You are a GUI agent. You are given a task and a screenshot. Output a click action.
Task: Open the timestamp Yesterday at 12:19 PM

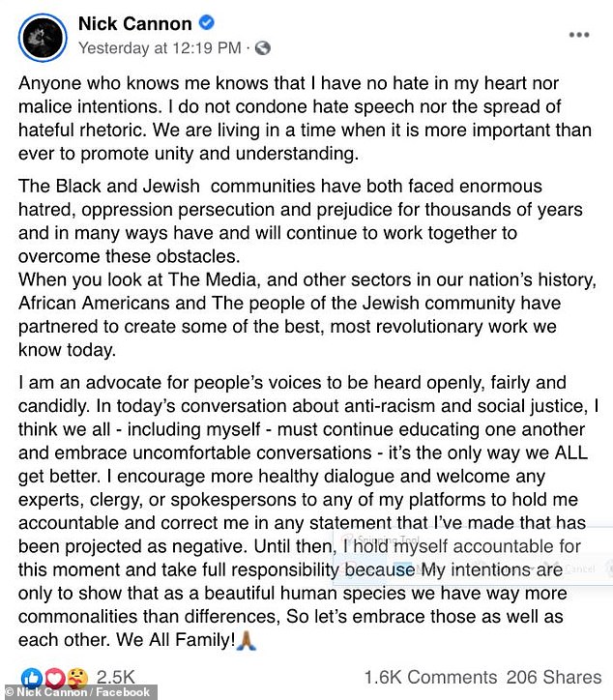tap(160, 47)
